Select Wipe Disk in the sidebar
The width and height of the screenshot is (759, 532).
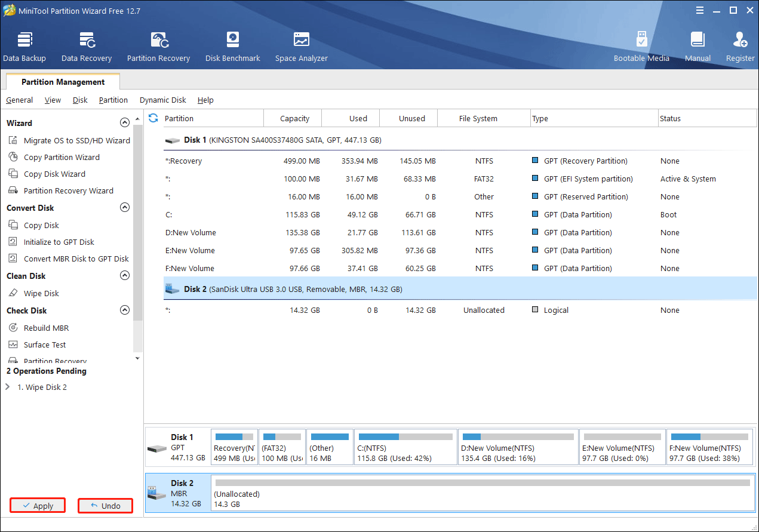[x=34, y=293]
